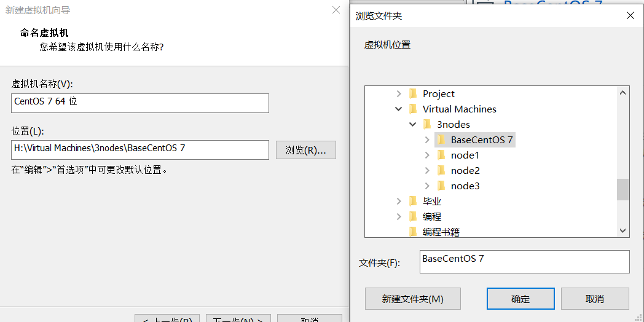Click the 文件夹(F) input field
Image resolution: width=644 pixels, height=322 pixels.
click(x=525, y=262)
